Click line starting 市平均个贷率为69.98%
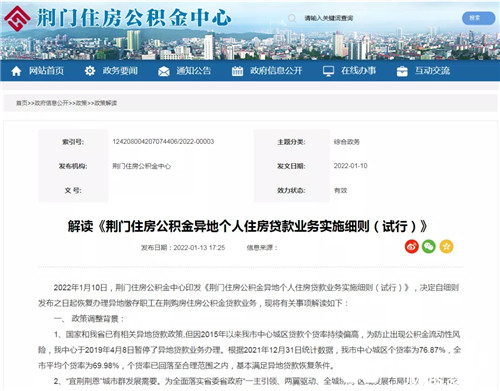This screenshot has width=500, height=391. (186, 366)
